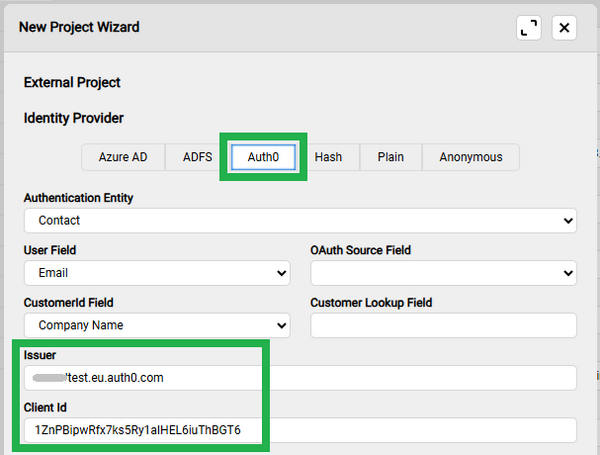Viewport: 600px width, 455px height.
Task: Open the OAuth Source Field dropdown
Action: [x=443, y=272]
